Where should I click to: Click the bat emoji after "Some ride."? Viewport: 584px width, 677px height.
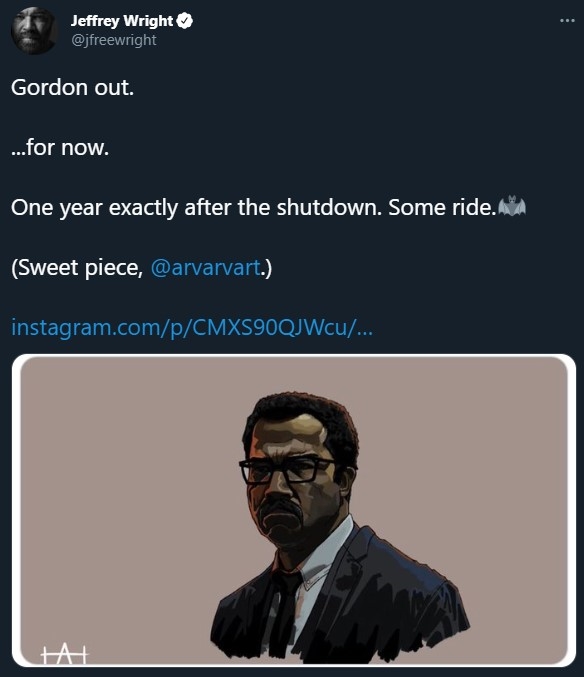(x=512, y=206)
